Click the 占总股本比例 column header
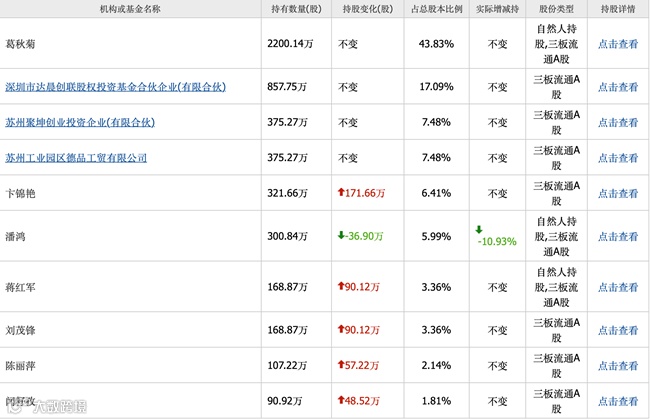Image resolution: width=650 pixels, height=420 pixels. pos(437,9)
